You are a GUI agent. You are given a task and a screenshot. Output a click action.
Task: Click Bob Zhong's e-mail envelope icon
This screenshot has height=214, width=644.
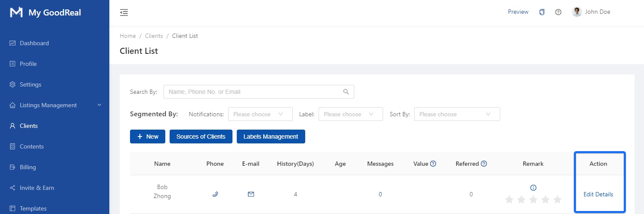click(x=251, y=194)
